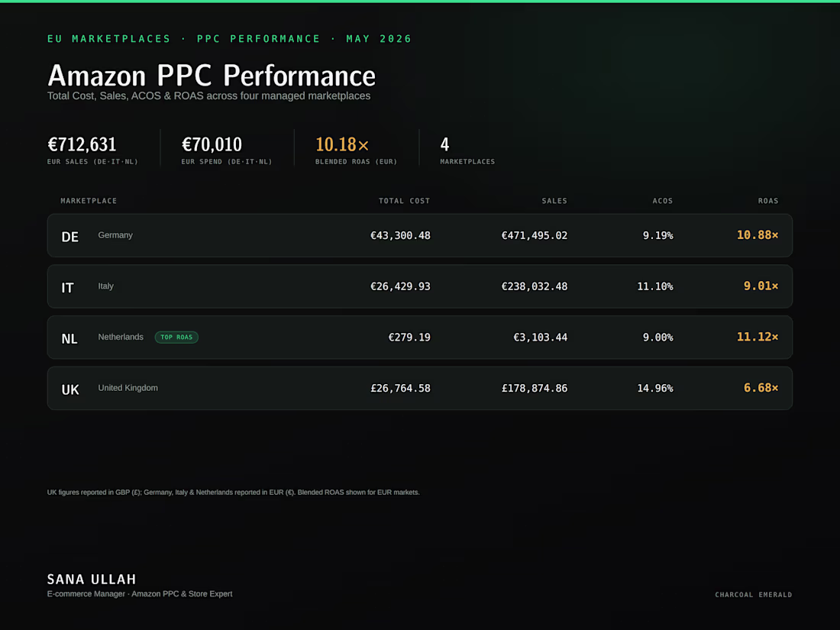
Task: Click Italy's total cost €26,429.93
Action: tap(400, 286)
